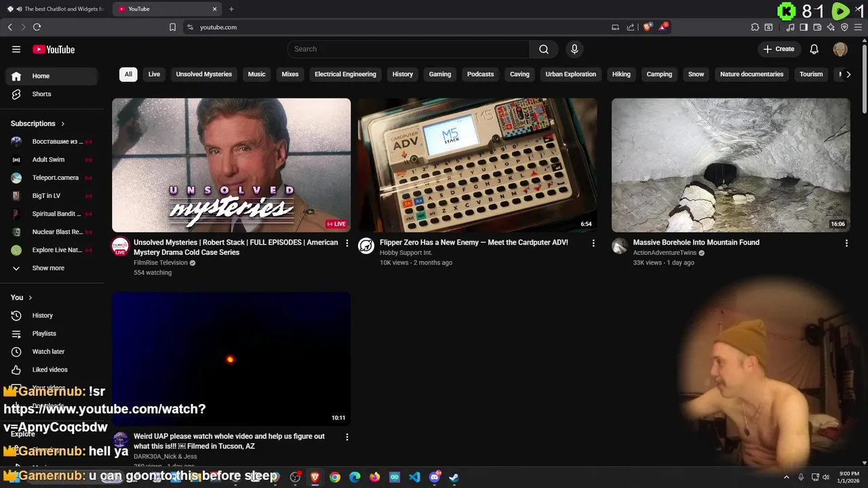
Task: Open Watch later in sidebar
Action: click(52, 352)
